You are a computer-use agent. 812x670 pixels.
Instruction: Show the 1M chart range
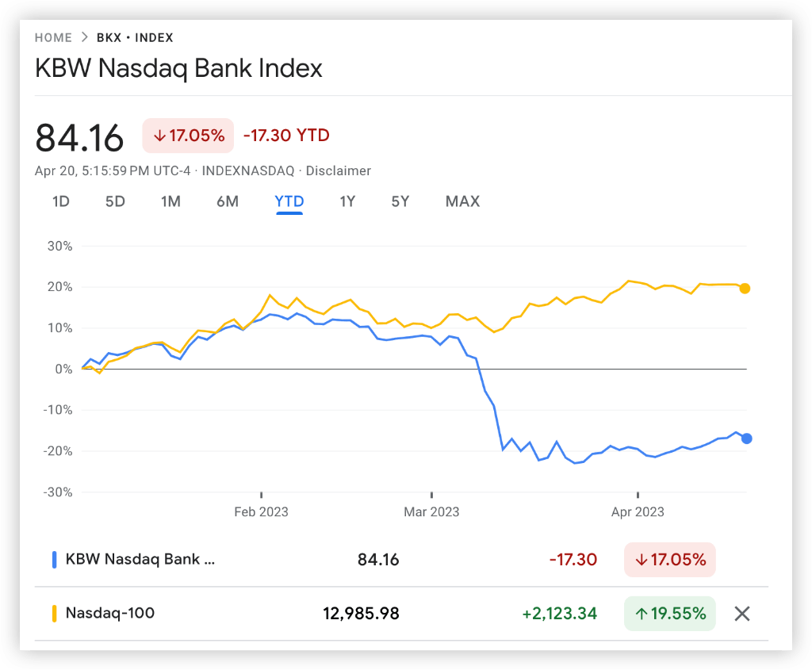coord(170,201)
